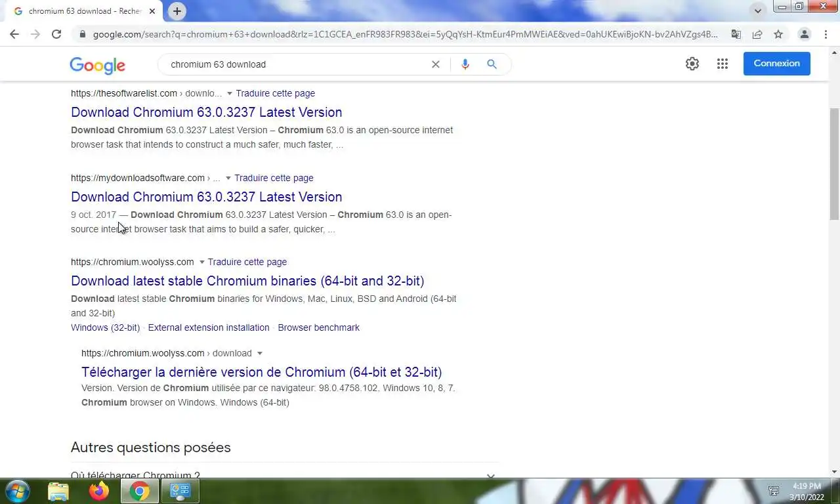The width and height of the screenshot is (840, 504).
Task: Close the chromium 63 download tab
Action: coord(152,11)
